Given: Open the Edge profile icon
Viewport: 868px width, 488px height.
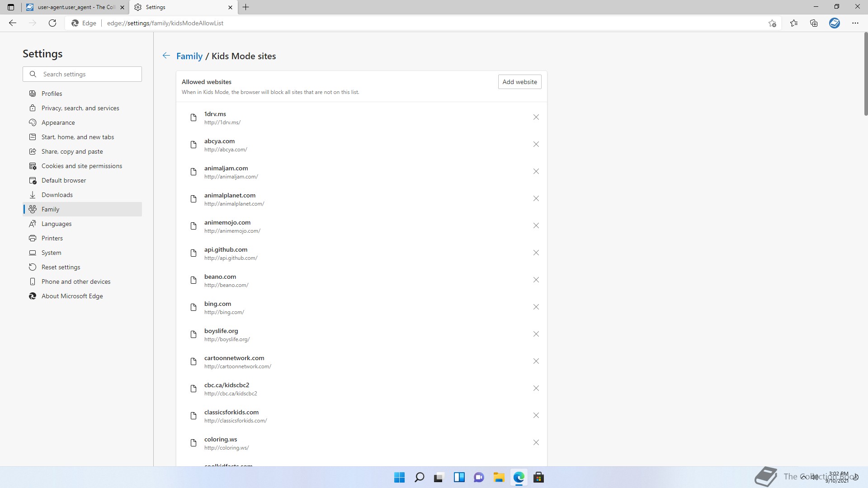Looking at the screenshot, I should pyautogui.click(x=835, y=23).
